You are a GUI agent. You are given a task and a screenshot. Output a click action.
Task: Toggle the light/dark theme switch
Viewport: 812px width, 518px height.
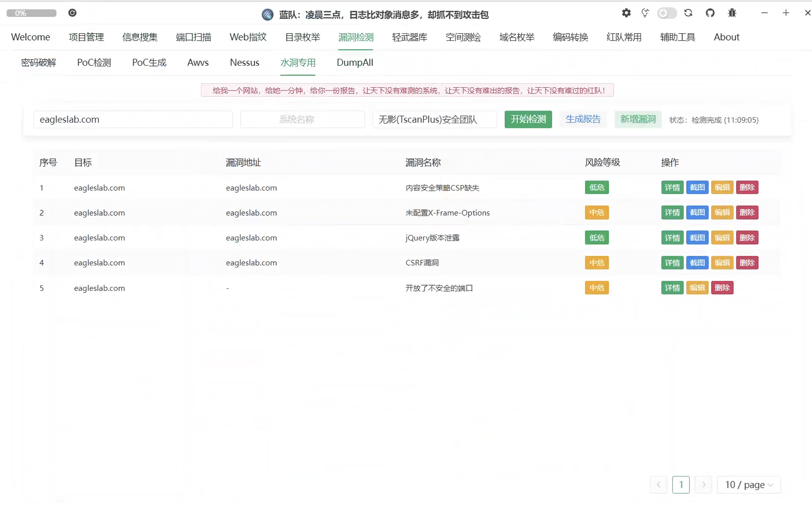(667, 13)
